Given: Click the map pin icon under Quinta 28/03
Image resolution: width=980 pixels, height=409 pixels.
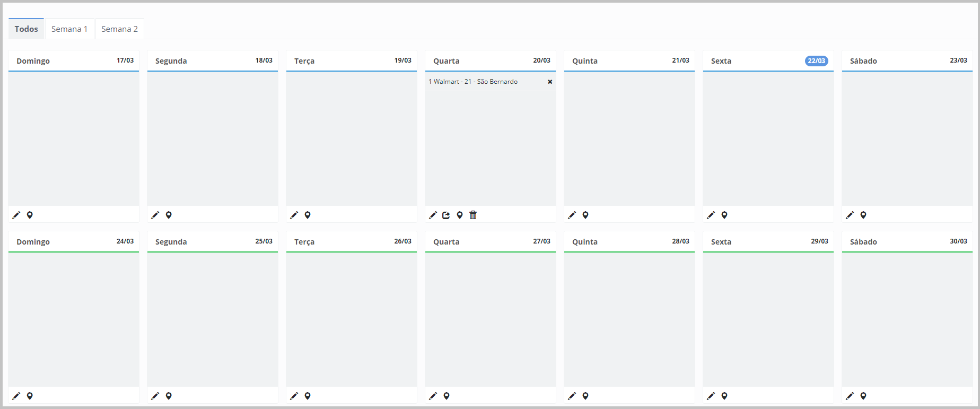Looking at the screenshot, I should click(585, 396).
